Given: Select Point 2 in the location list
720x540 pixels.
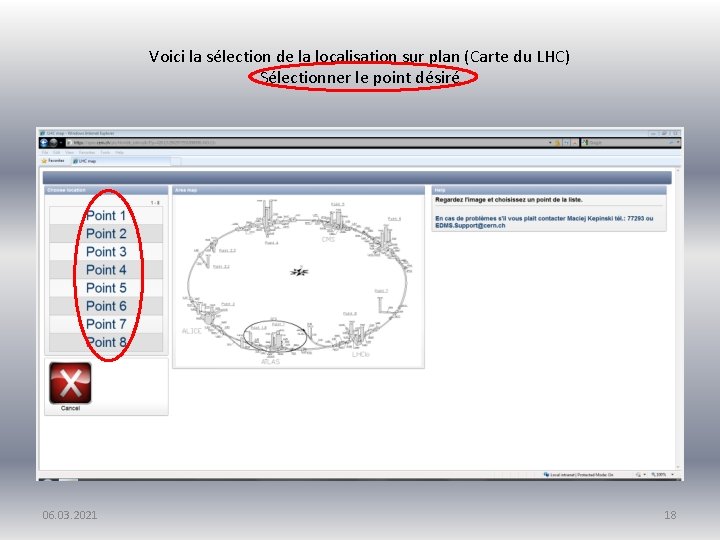Looking at the screenshot, I should coord(106,234).
